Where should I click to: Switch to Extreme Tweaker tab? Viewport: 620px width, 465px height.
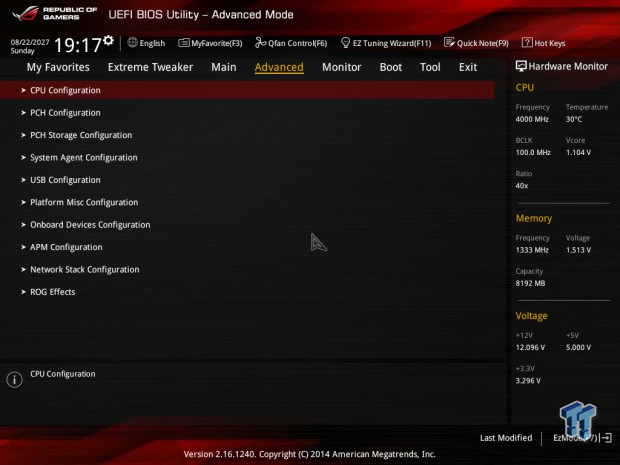(150, 67)
